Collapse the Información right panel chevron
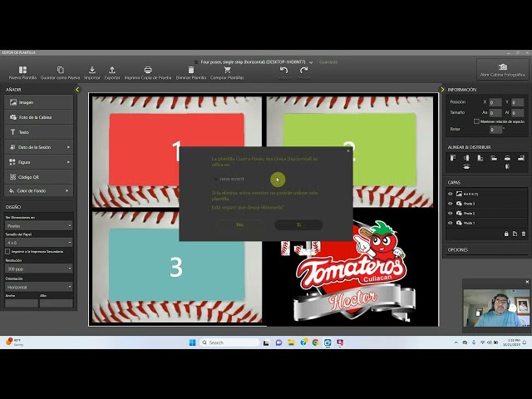The image size is (532, 399). click(x=442, y=90)
